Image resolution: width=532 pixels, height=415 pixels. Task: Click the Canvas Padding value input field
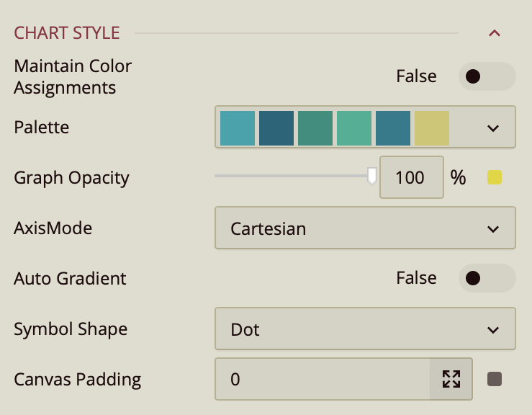[323, 379]
